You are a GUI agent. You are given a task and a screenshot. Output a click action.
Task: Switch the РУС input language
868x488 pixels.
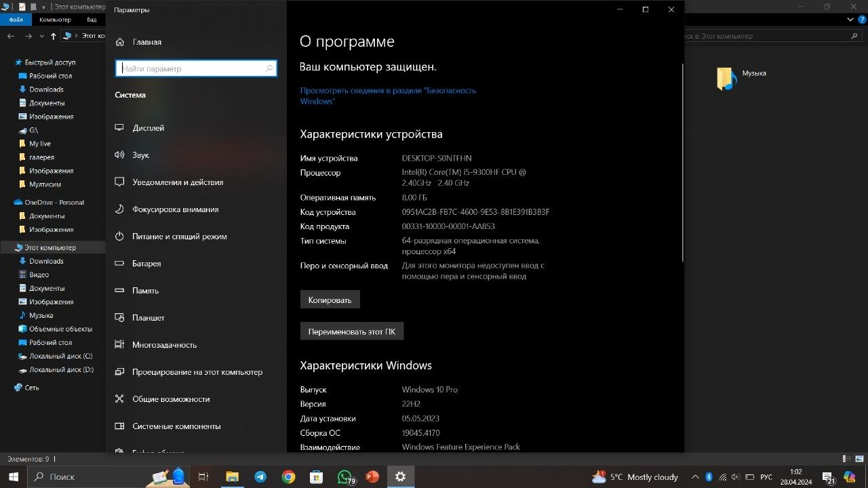point(766,476)
